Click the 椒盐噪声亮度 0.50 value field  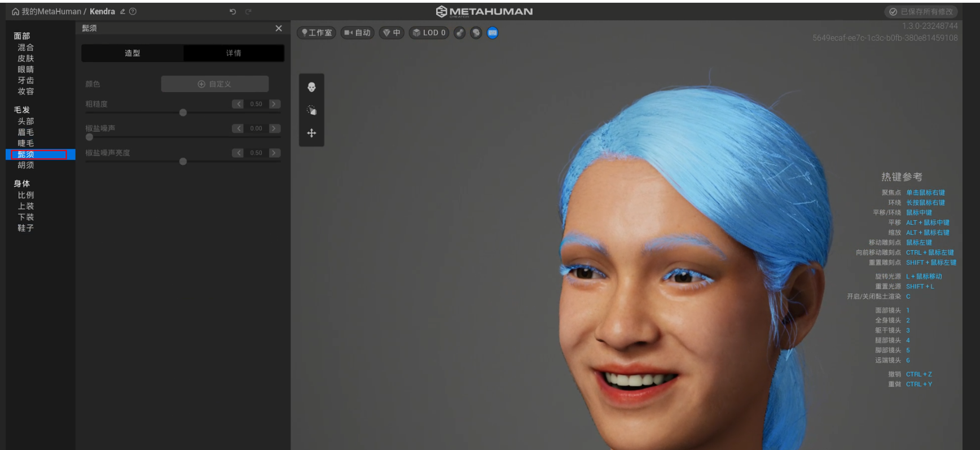click(x=256, y=153)
